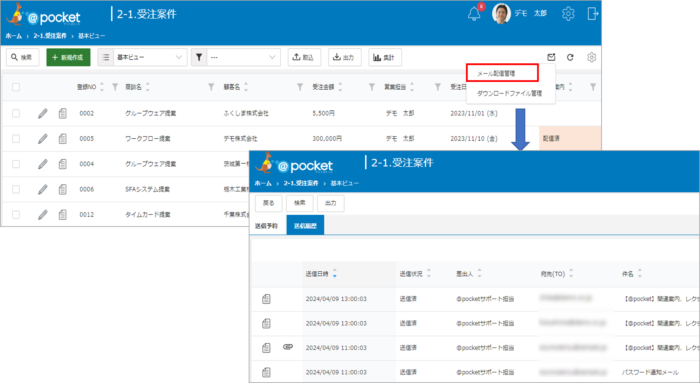Viewport: 700px width, 383px height.
Task: Switch to 送信履歴 tab
Action: [x=305, y=225]
